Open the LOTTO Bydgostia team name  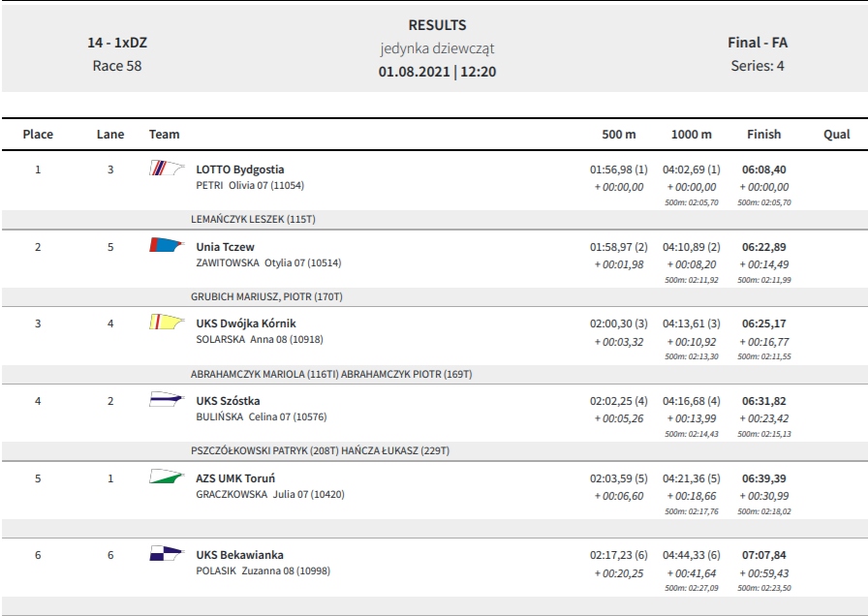(x=239, y=169)
